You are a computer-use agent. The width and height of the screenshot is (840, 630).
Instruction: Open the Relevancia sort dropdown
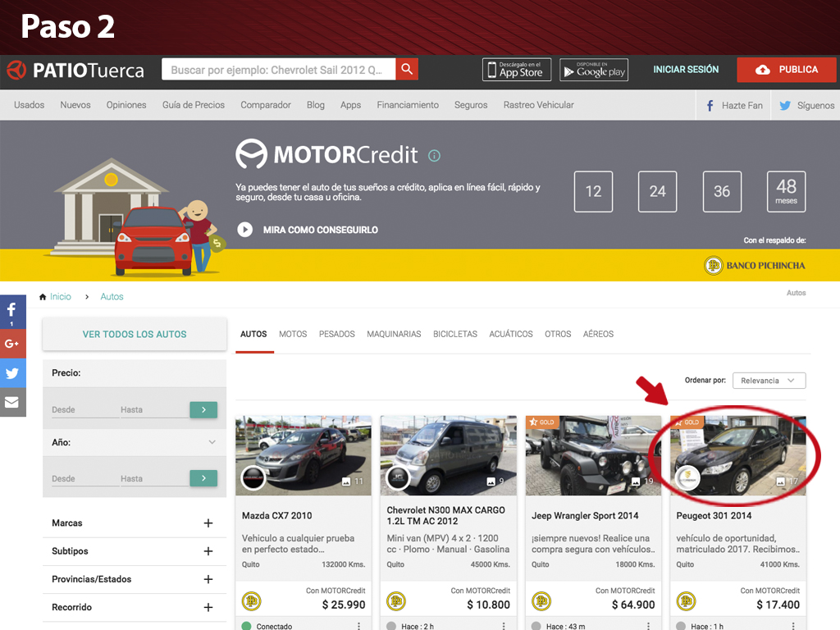click(769, 381)
